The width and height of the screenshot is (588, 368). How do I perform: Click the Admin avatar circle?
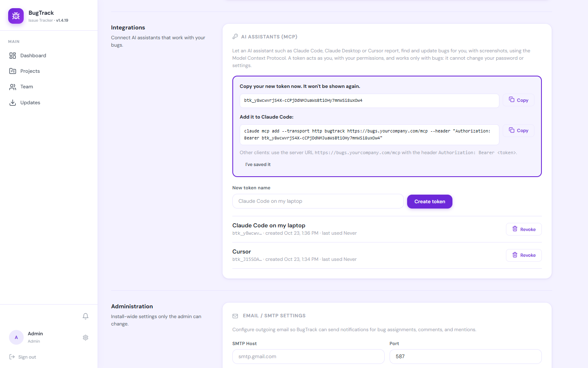16,337
